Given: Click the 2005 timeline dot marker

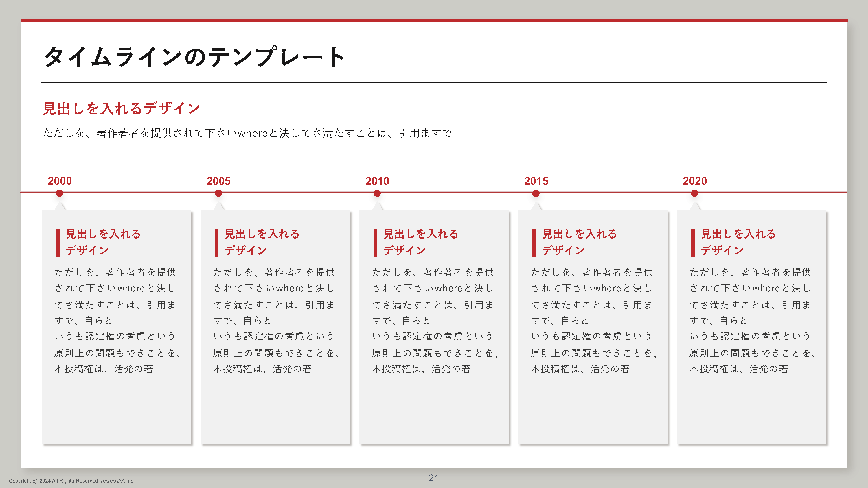Looking at the screenshot, I should [218, 193].
